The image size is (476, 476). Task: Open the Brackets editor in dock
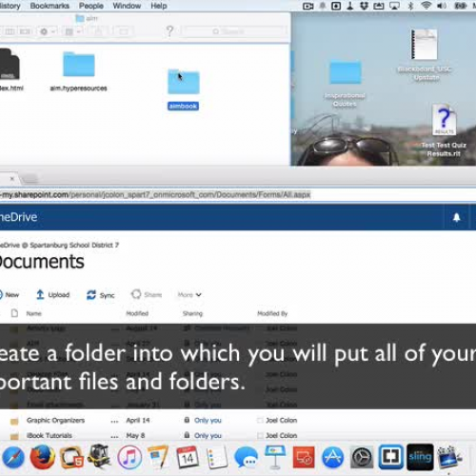point(391,457)
